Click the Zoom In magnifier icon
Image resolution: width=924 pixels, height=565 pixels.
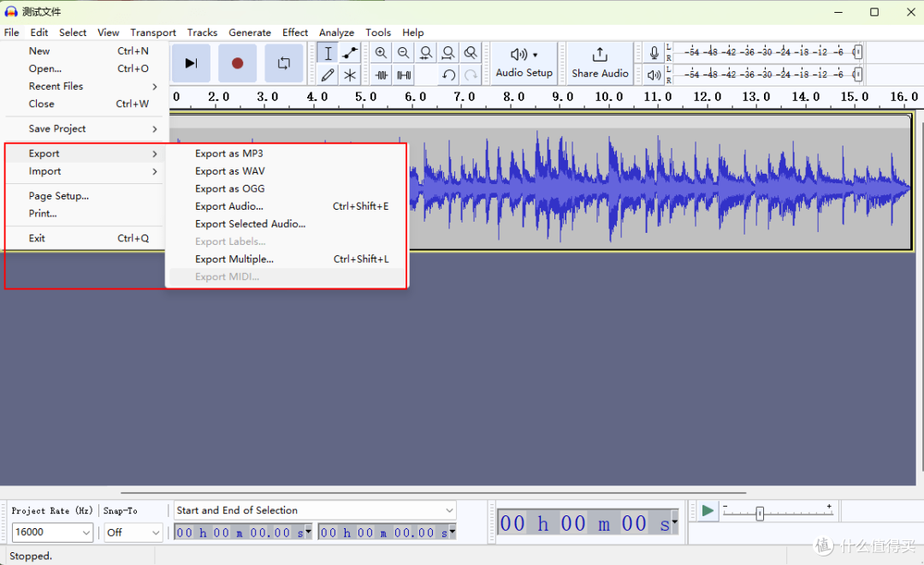coord(382,53)
